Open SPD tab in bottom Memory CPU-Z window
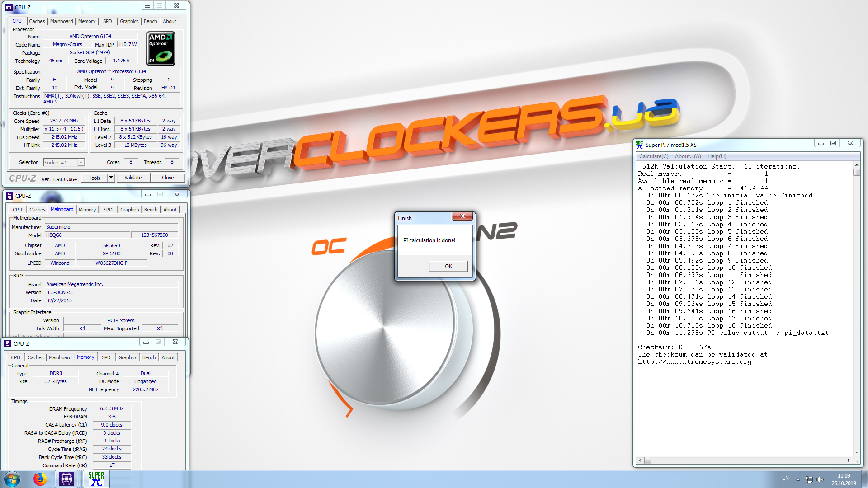868x488 pixels. [106, 357]
